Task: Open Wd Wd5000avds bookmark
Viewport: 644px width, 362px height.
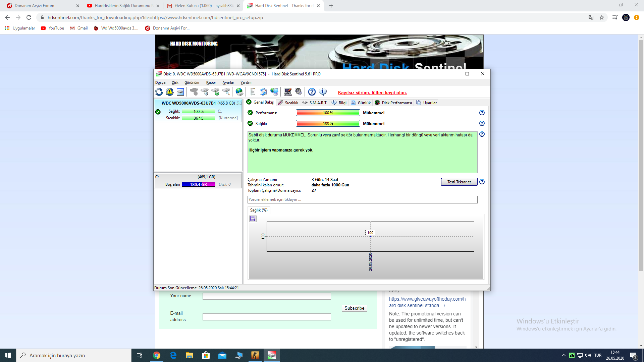Action: point(116,28)
